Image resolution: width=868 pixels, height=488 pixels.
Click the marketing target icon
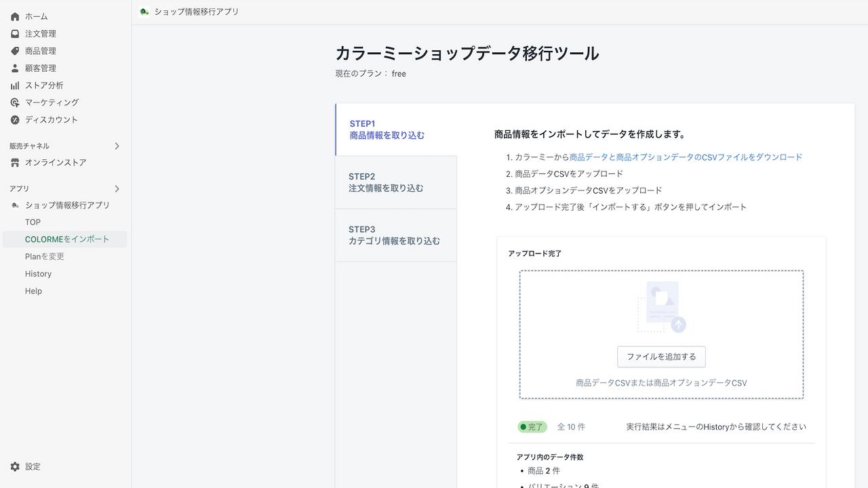click(x=15, y=102)
